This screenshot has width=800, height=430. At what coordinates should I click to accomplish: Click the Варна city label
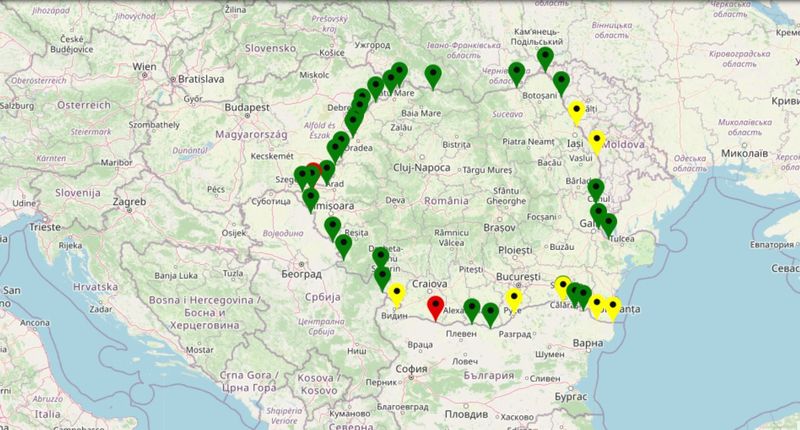[588, 343]
